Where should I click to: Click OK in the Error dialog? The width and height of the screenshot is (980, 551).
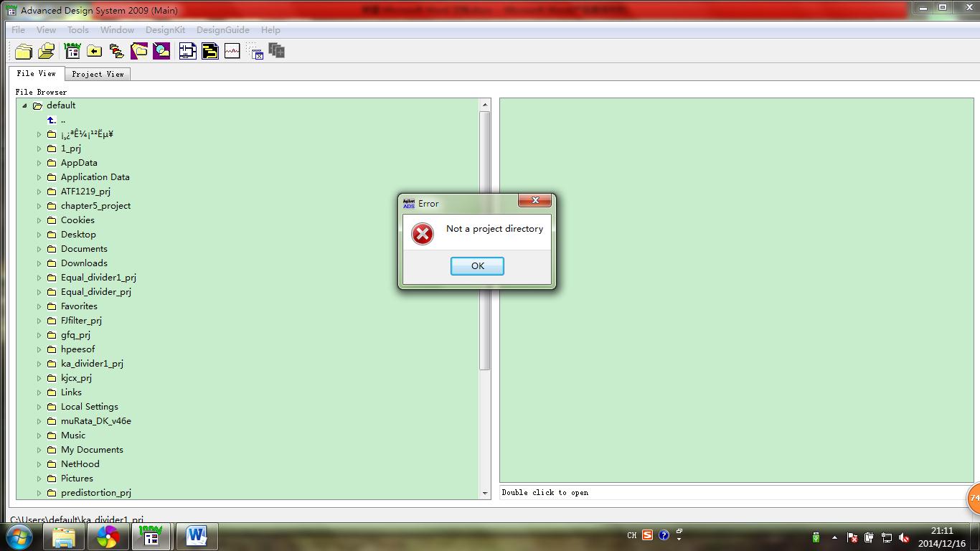[478, 265]
